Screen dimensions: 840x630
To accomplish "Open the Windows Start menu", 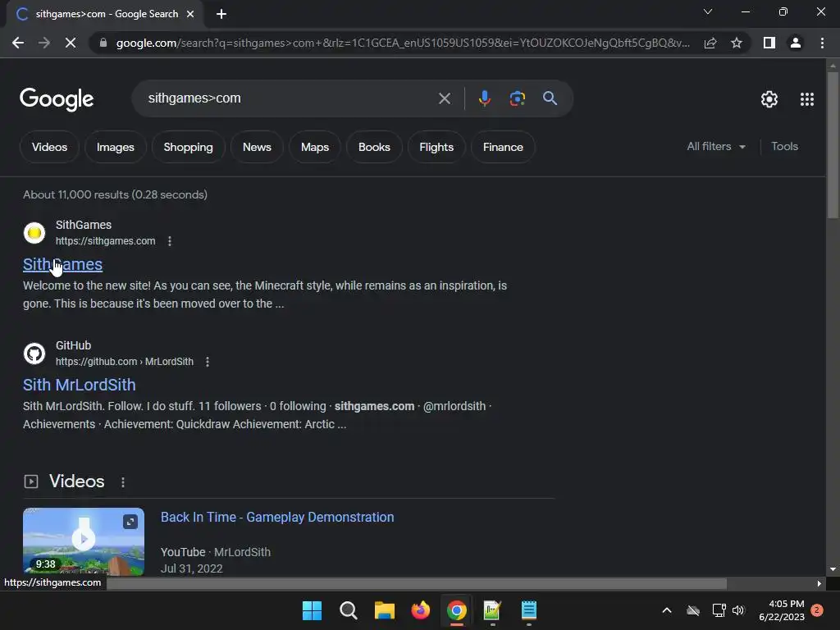I will coord(312,610).
